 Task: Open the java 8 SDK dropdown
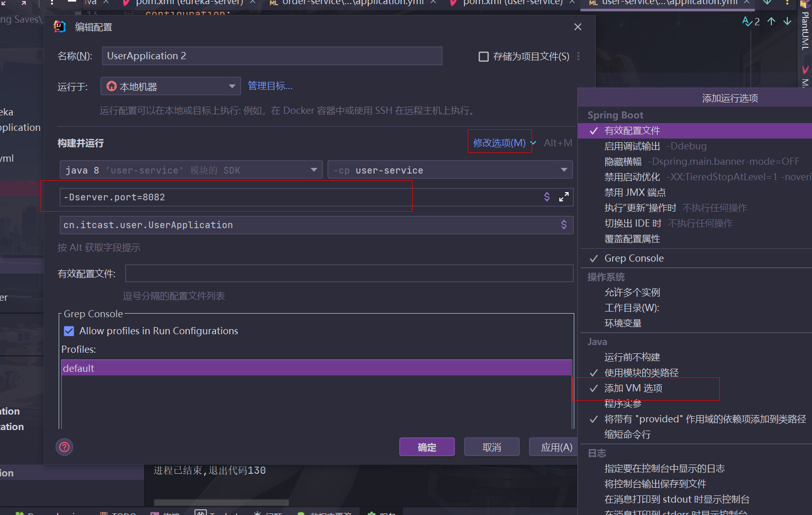click(x=191, y=170)
